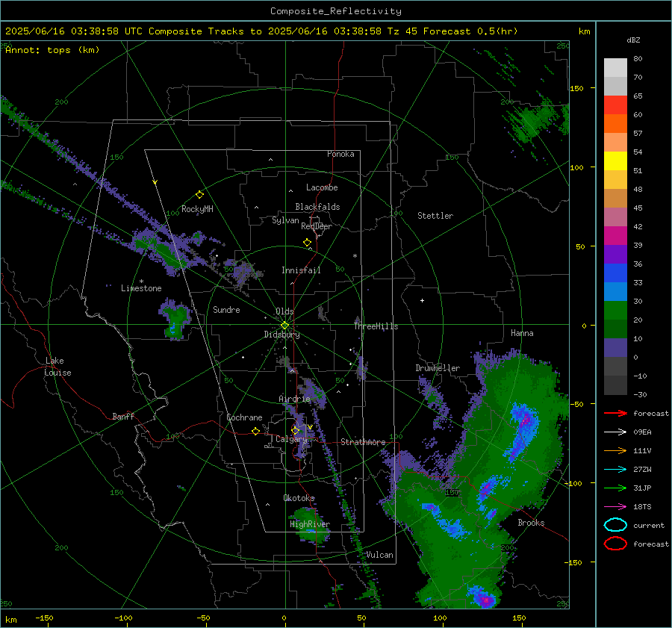Click the Composite_Reflectivity title
The width and height of the screenshot is (672, 628).
336,11
